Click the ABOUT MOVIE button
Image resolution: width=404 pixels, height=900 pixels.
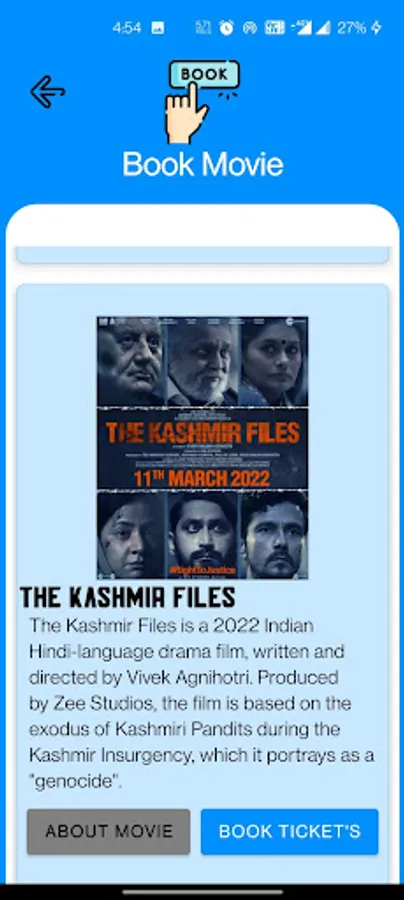pos(108,832)
